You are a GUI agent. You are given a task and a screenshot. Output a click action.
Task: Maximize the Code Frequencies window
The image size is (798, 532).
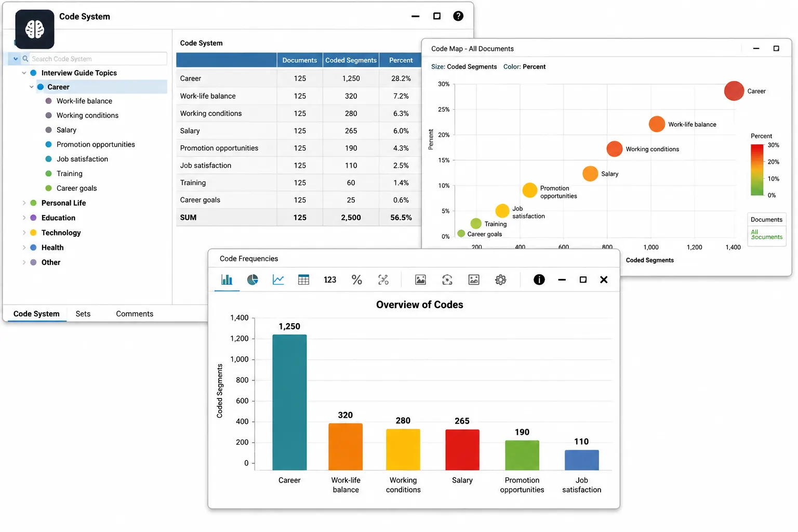(x=583, y=280)
